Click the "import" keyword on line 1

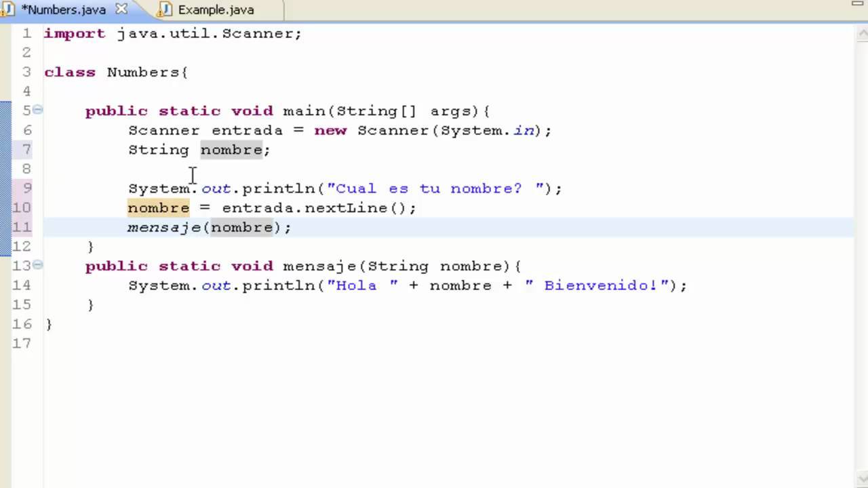(75, 34)
